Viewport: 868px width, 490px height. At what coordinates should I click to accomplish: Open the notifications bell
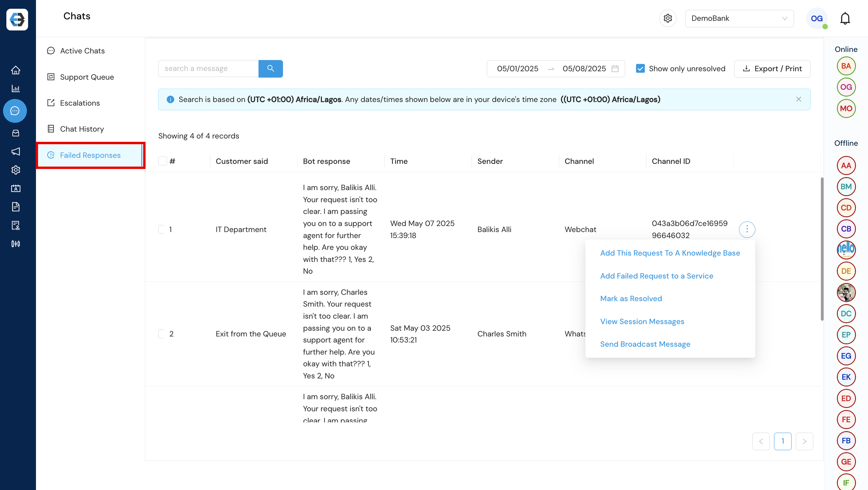point(845,19)
